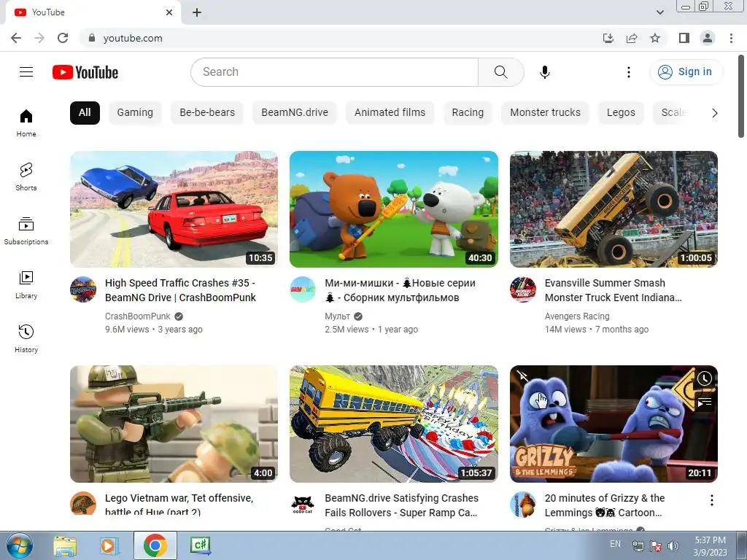Select the Animated films filter chip
The width and height of the screenshot is (747, 560).
390,113
